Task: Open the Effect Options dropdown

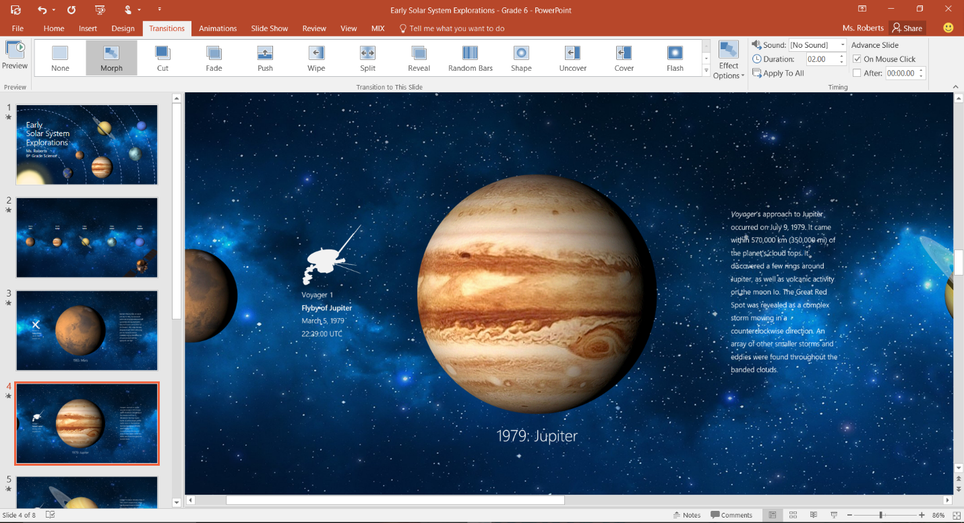Action: [x=728, y=62]
